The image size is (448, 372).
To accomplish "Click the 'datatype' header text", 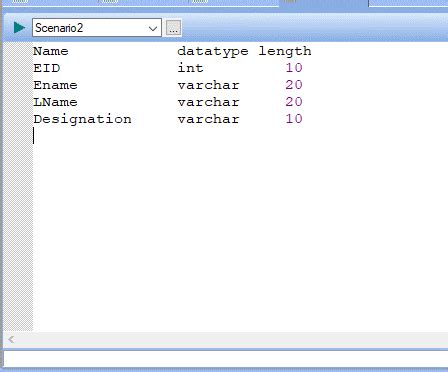I will [213, 52].
